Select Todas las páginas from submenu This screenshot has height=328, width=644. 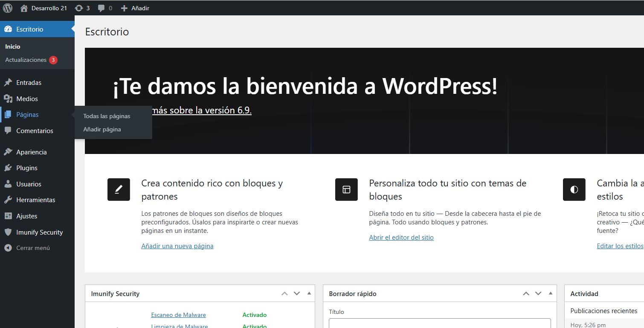[x=107, y=116]
